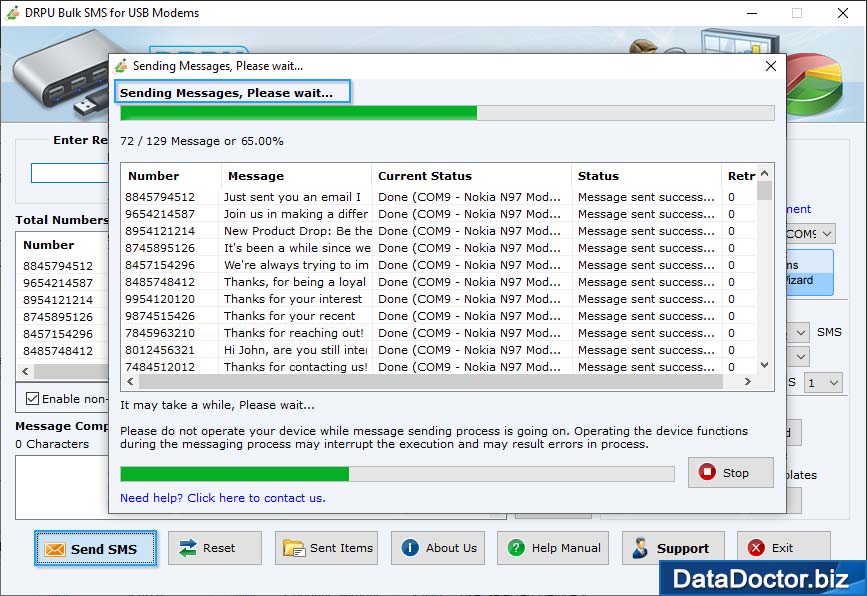Click message 'New Product Drop: Be the'
The height and width of the screenshot is (596, 867).
[x=297, y=231]
